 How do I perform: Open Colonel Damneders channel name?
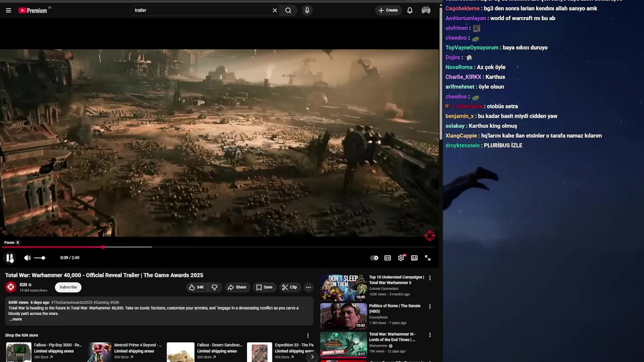384,289
